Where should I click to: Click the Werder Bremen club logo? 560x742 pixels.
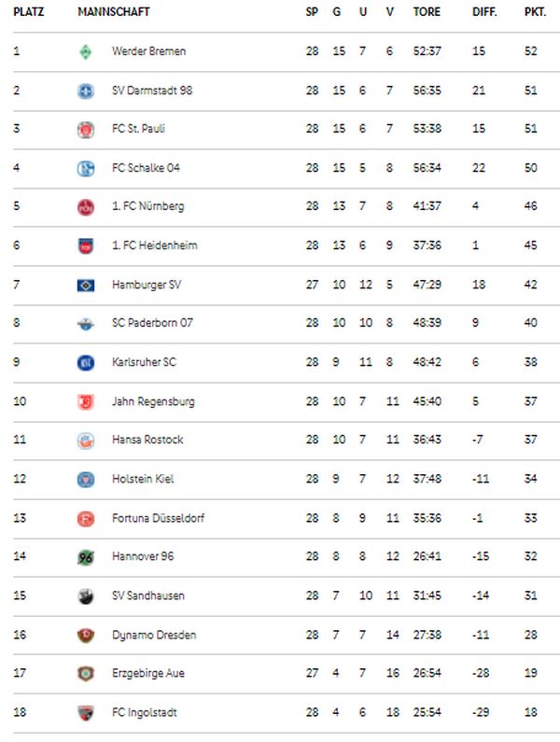tap(86, 51)
